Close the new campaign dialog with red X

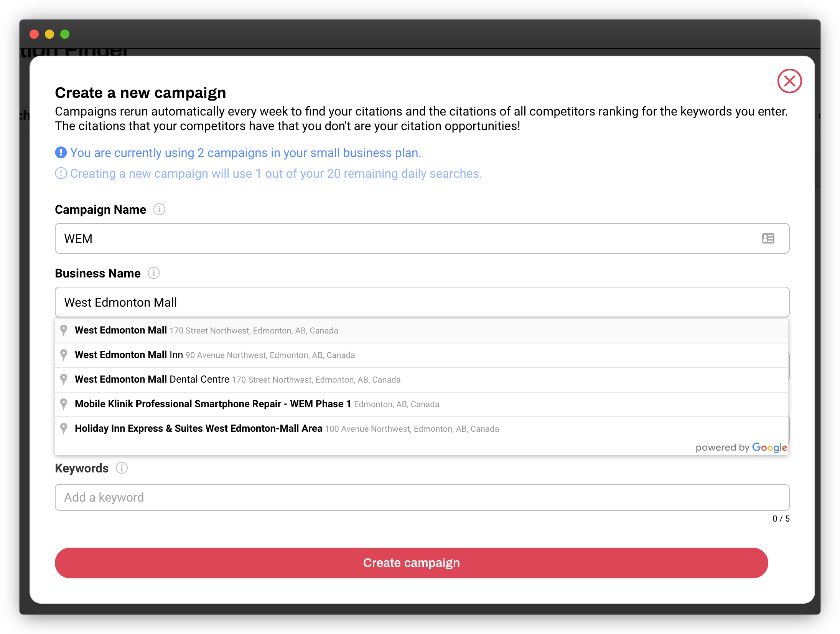[x=789, y=81]
